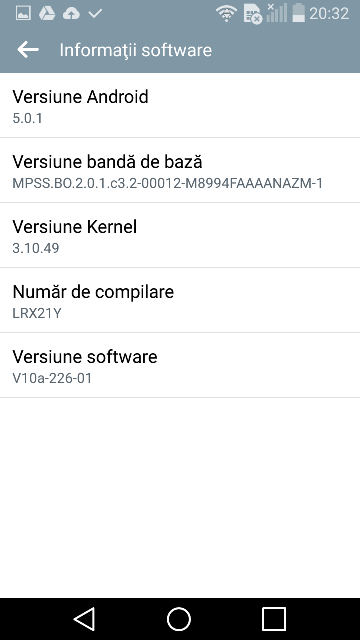Tap the Informaţii software header title
Viewport: 360px width, 640px height.
[x=136, y=50]
